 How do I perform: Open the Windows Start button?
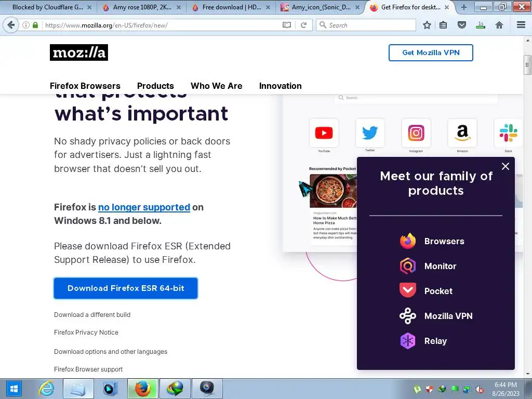coord(14,389)
